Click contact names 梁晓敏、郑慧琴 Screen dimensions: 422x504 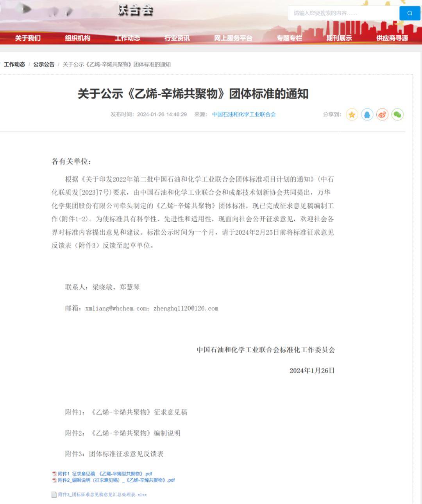(x=116, y=287)
